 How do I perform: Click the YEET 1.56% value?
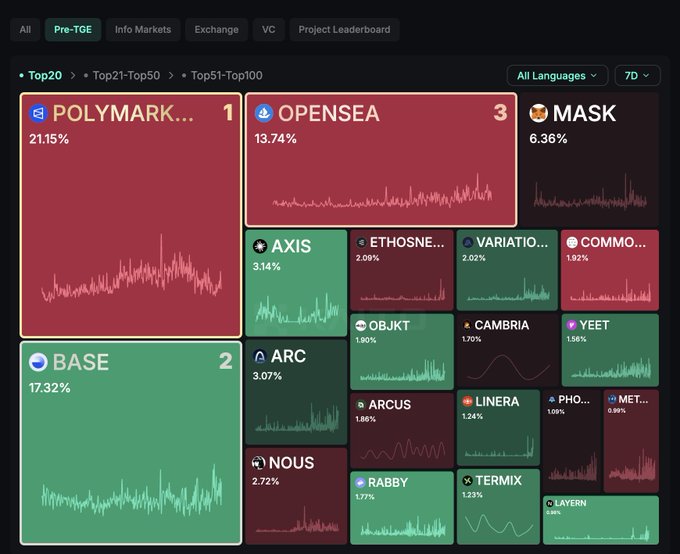coord(576,339)
